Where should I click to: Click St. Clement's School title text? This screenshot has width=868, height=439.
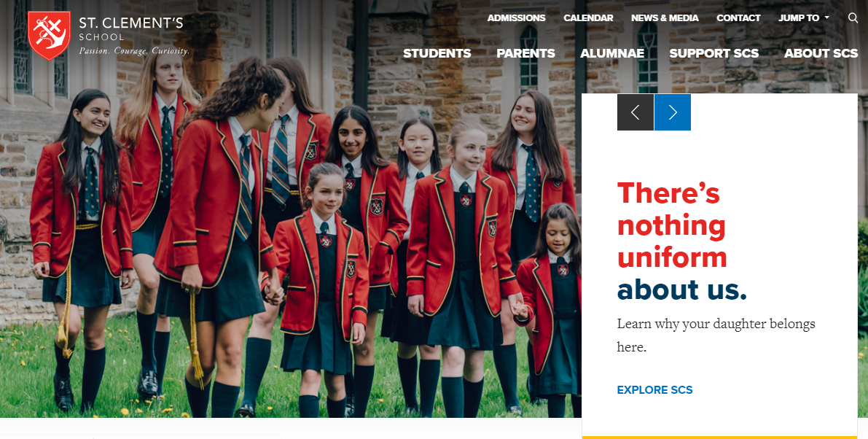pos(131,29)
